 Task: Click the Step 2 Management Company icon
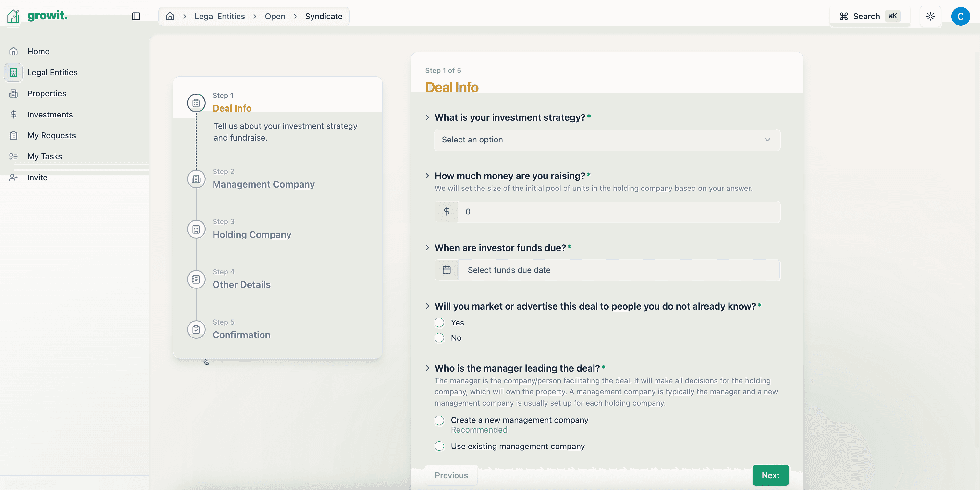point(196,179)
